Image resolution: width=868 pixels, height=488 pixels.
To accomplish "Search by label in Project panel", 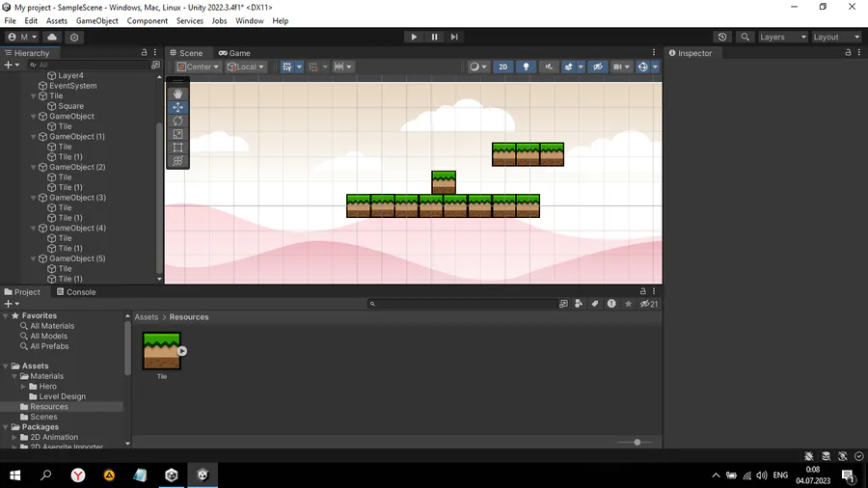I will 595,304.
